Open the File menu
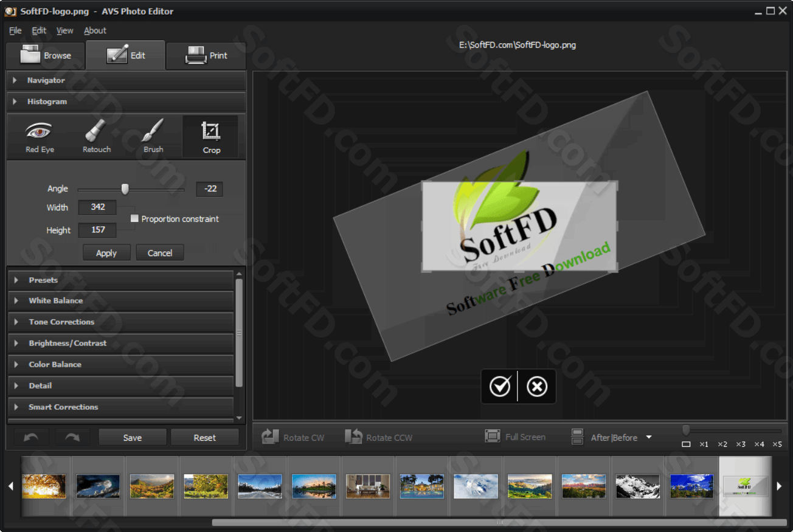This screenshot has width=793, height=532. tap(15, 30)
